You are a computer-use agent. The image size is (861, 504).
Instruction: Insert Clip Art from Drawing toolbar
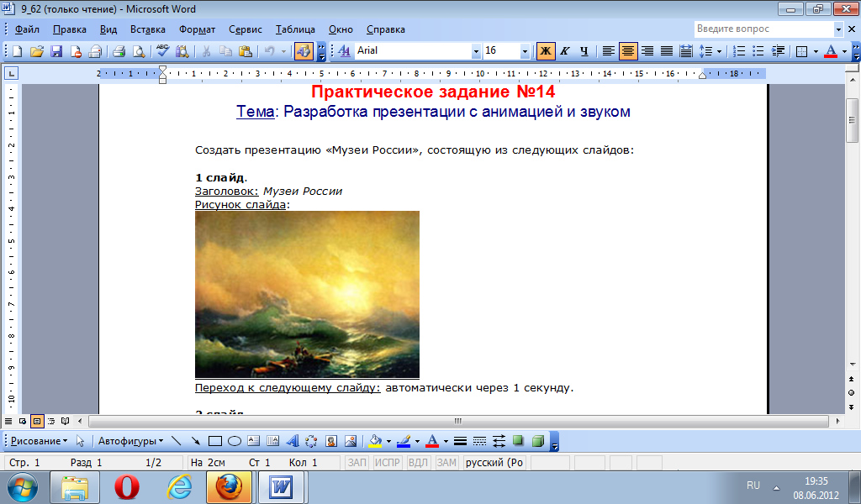(330, 441)
